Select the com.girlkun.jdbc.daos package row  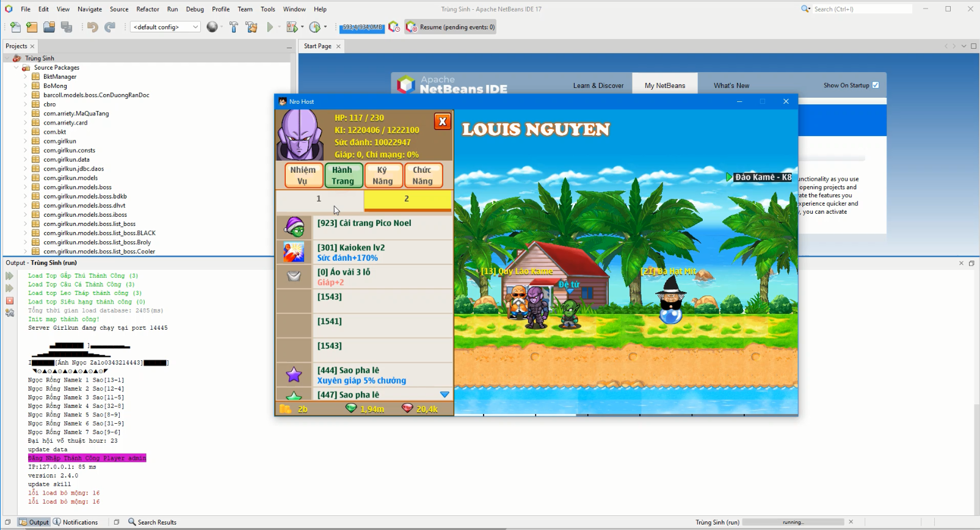click(x=73, y=169)
